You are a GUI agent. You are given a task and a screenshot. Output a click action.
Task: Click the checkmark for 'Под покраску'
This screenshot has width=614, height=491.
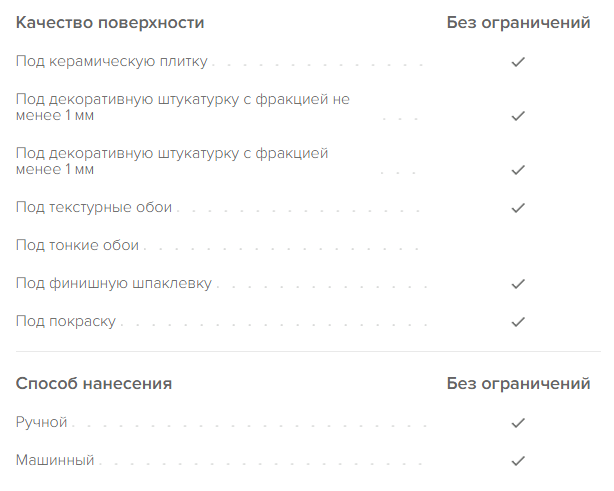pos(518,322)
